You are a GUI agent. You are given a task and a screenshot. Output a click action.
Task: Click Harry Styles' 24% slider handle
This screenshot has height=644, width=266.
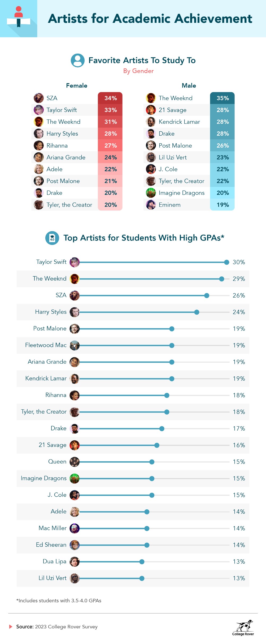point(197,312)
